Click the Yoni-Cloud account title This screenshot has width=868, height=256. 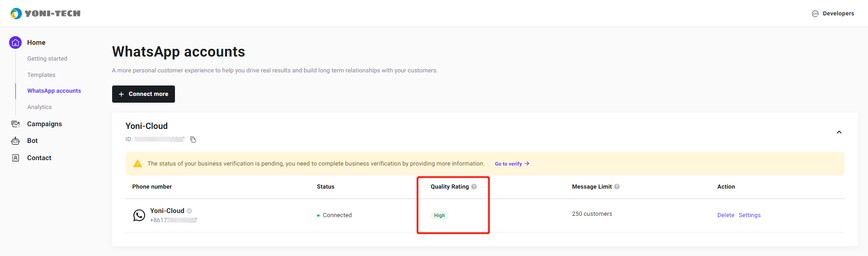coord(146,126)
